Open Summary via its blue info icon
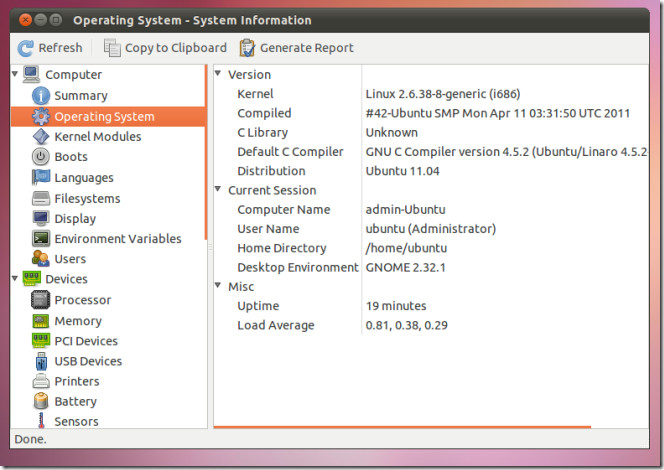 coord(41,96)
